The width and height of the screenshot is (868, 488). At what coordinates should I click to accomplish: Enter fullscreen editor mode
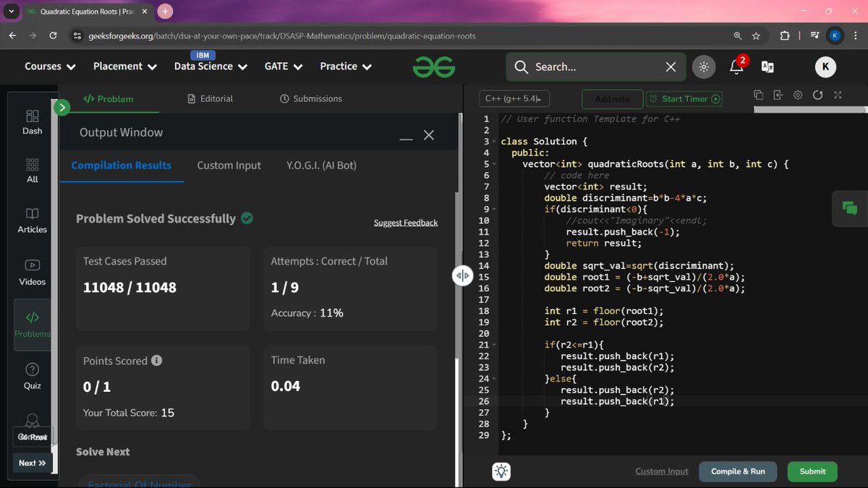838,95
